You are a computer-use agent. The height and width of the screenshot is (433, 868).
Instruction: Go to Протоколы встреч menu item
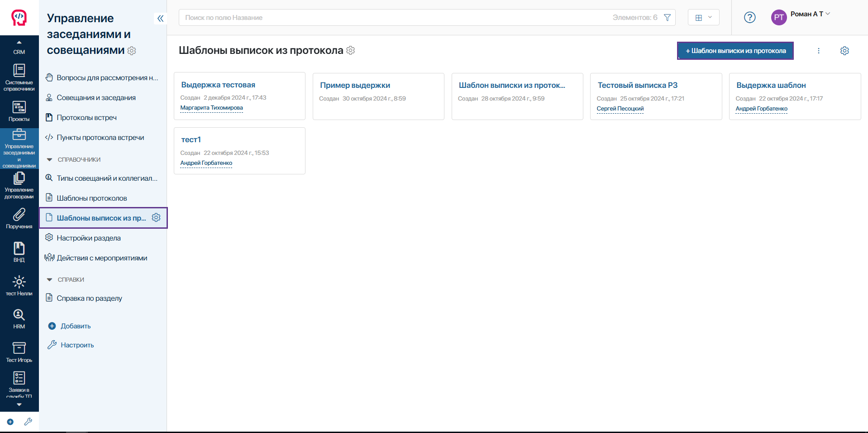(x=86, y=118)
